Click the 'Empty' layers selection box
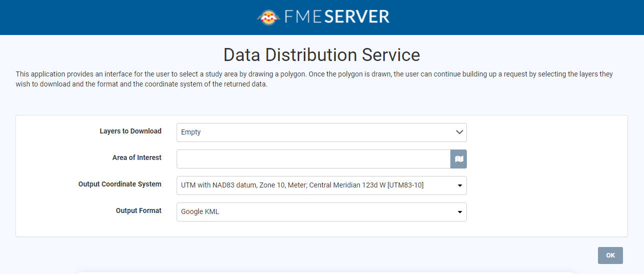The width and height of the screenshot is (644, 274). pyautogui.click(x=310, y=132)
